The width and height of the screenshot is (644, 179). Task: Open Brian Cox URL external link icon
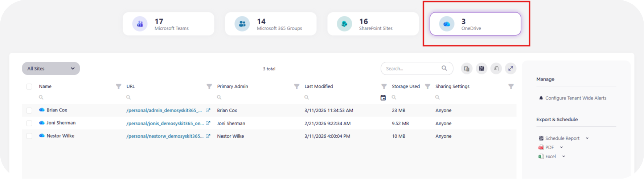click(x=208, y=110)
